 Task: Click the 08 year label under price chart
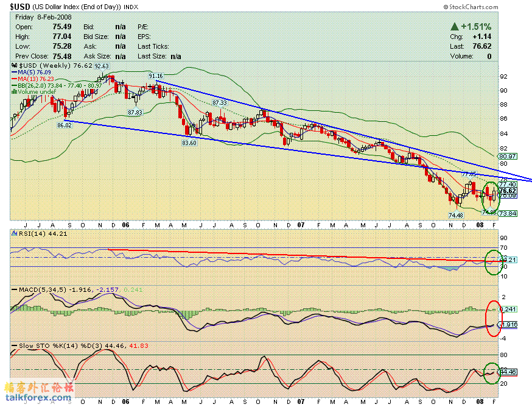coord(480,225)
